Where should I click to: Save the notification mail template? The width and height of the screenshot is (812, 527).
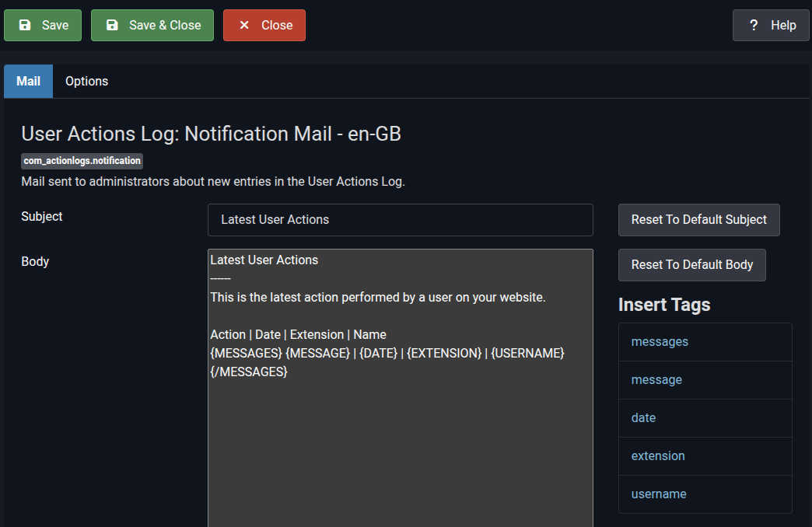tap(43, 25)
